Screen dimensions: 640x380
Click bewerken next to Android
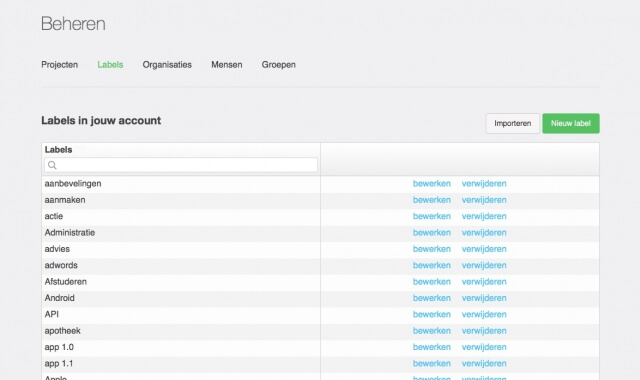pos(432,298)
